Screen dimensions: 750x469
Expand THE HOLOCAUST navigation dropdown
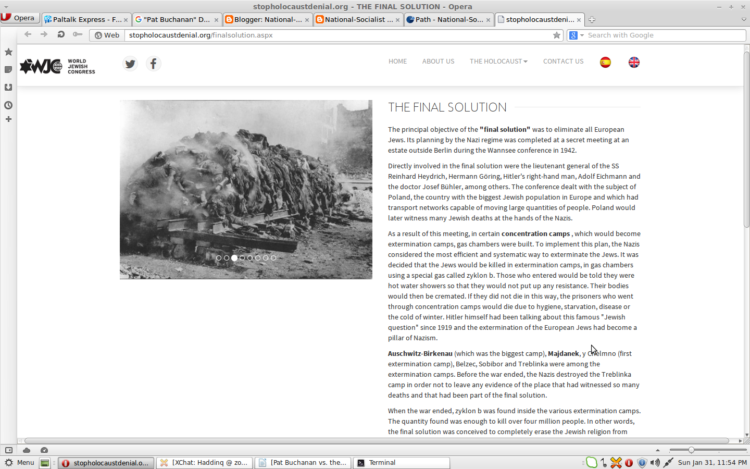point(498,62)
